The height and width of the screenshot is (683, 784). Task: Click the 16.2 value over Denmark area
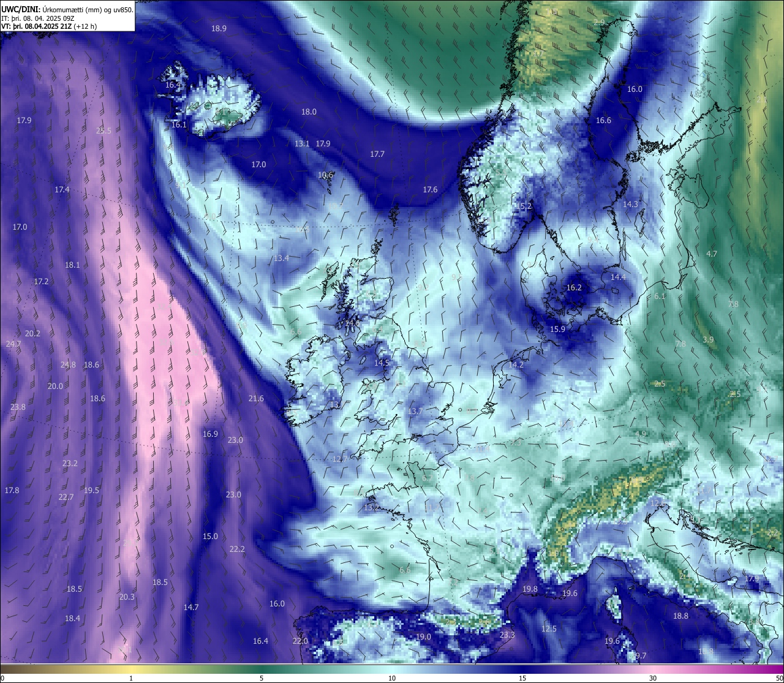(x=574, y=288)
